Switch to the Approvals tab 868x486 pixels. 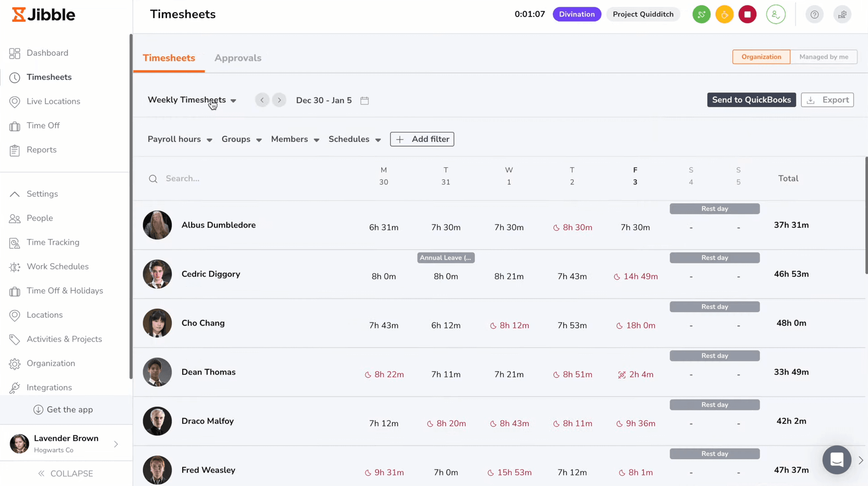click(238, 58)
